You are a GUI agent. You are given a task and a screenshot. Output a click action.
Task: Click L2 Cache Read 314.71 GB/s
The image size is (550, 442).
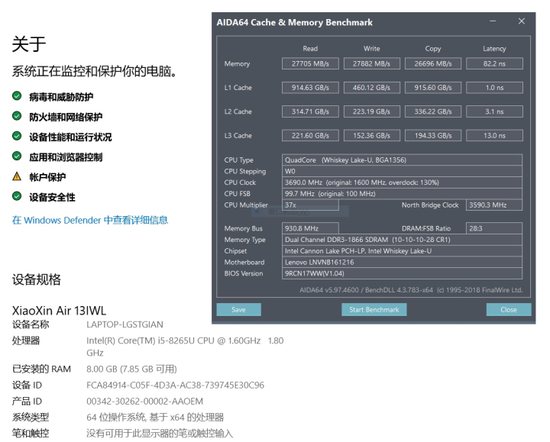310,112
